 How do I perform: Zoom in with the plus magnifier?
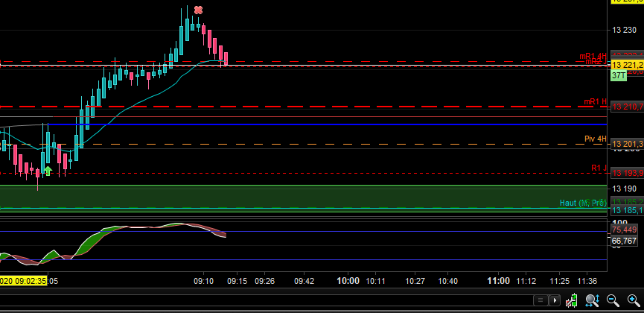pyautogui.click(x=634, y=300)
